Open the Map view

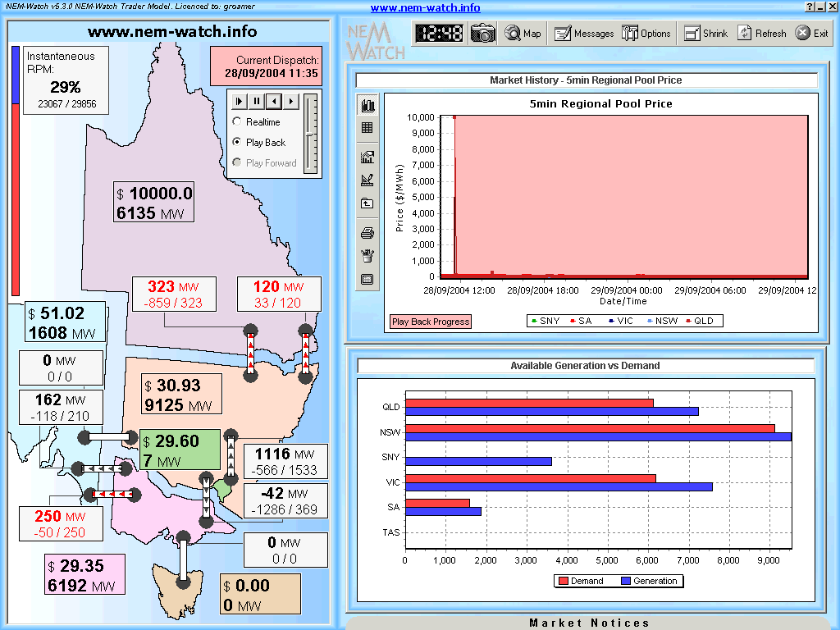(523, 34)
